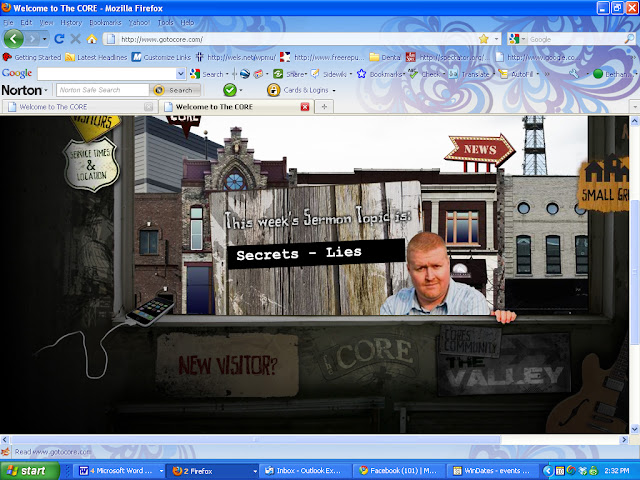Click The Valley sign on page
The image size is (640, 480).
pyautogui.click(x=503, y=365)
